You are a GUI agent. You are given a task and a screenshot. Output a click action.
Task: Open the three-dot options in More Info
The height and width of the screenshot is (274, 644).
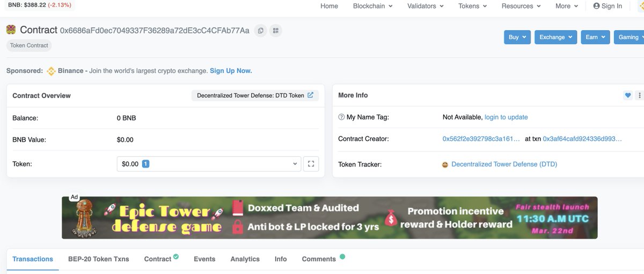639,96
